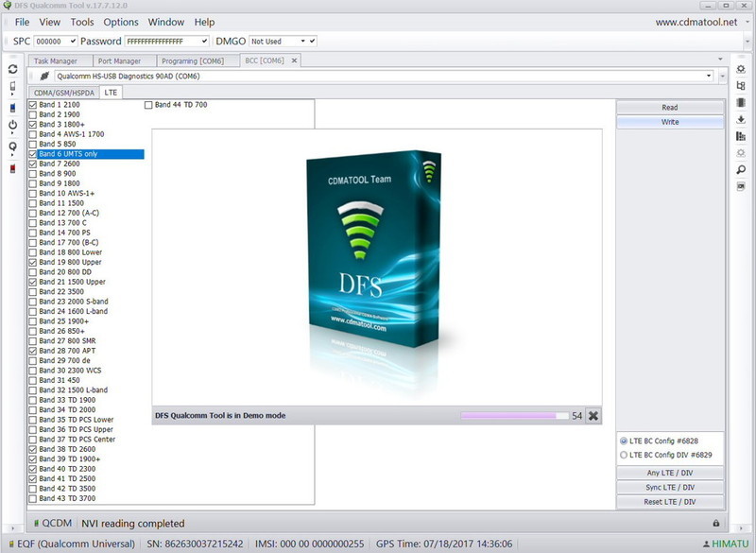Click the checkmark next to DMGO dropdown

[x=312, y=41]
